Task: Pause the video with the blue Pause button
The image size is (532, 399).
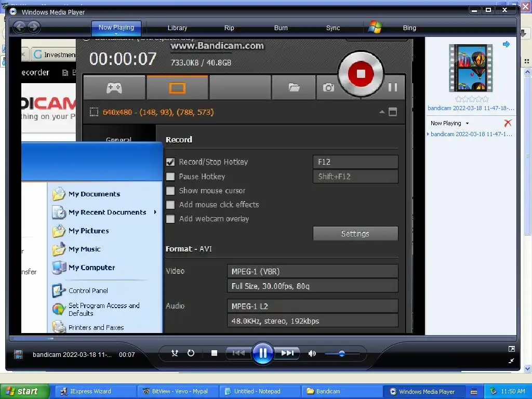Action: click(262, 353)
